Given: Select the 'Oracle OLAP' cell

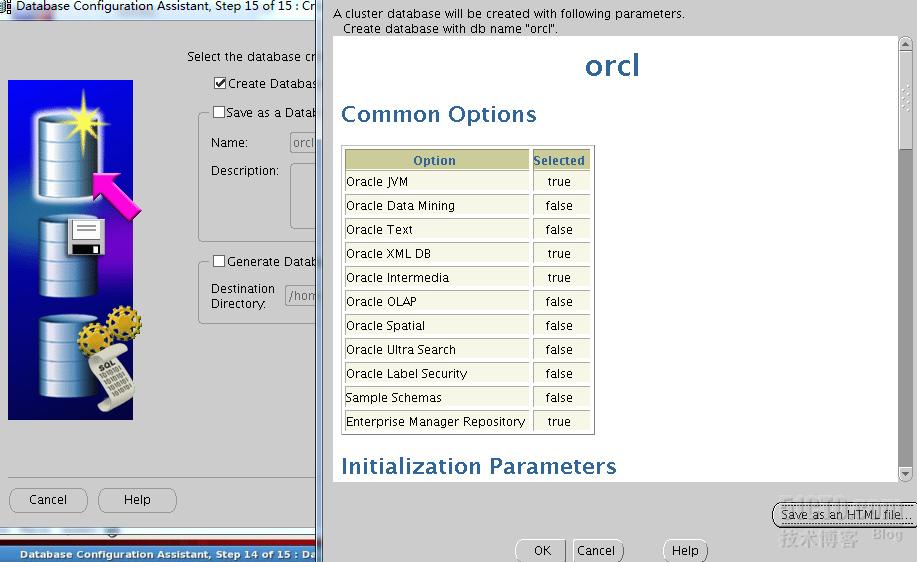Looking at the screenshot, I should tap(437, 302).
